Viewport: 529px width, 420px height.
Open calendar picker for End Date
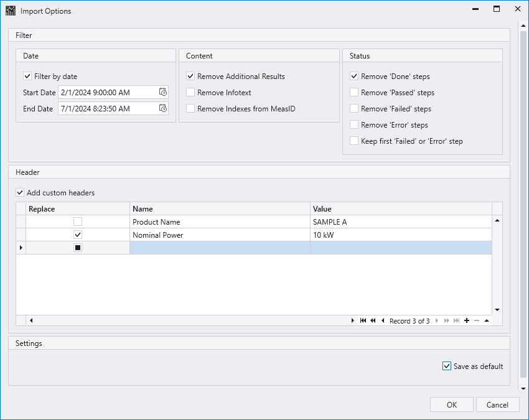(163, 108)
